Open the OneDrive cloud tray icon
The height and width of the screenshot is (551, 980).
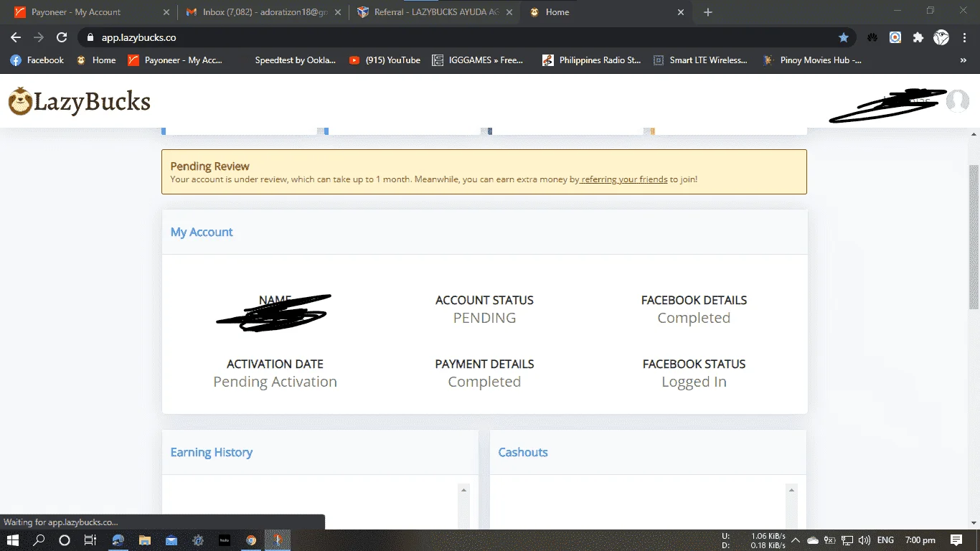click(813, 540)
